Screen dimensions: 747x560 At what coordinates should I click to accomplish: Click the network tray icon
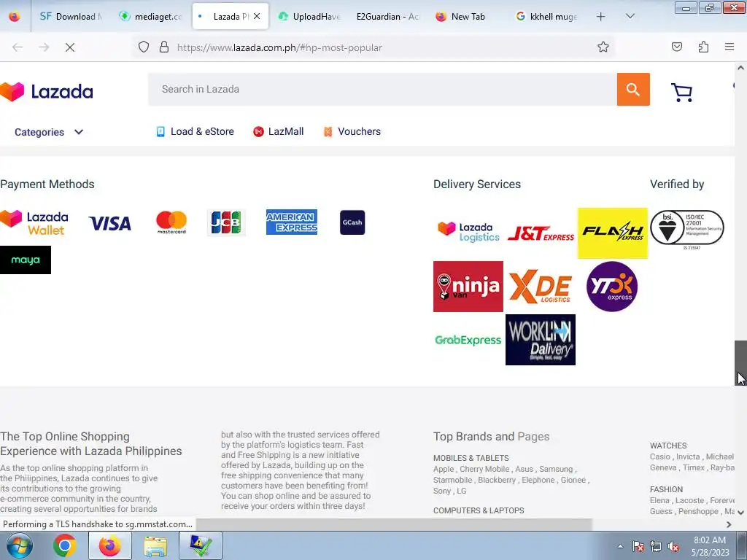[656, 547]
